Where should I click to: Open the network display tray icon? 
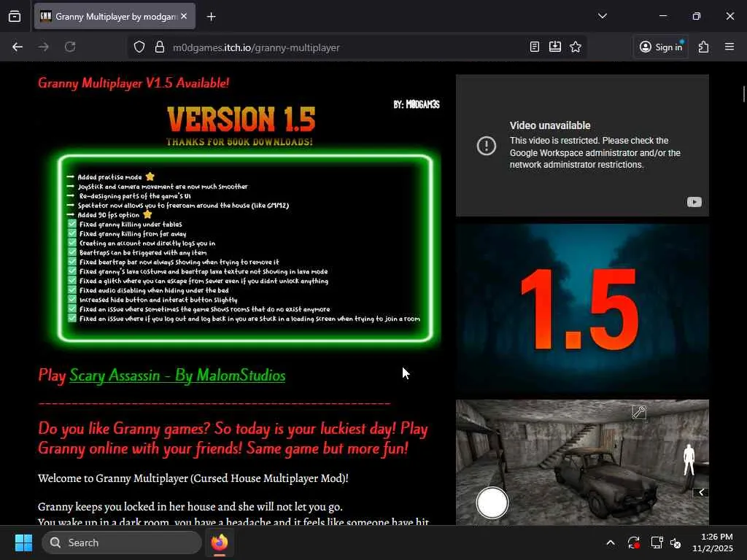pyautogui.click(x=657, y=542)
